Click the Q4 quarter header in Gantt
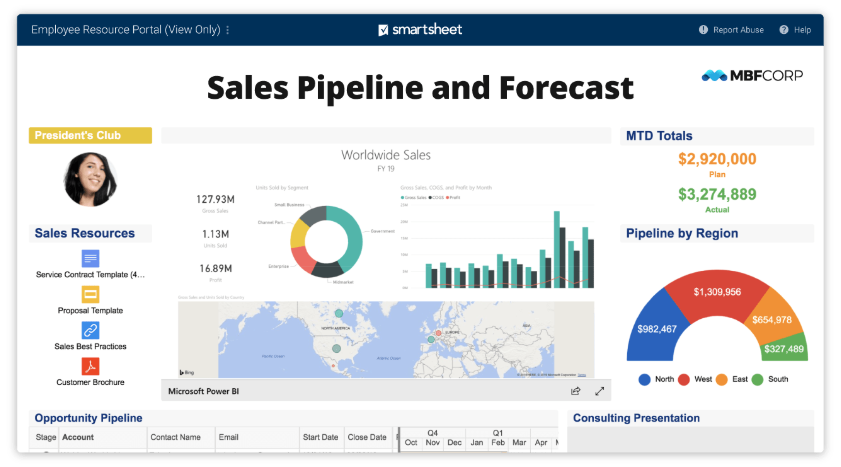This screenshot has height=467, width=841. click(x=433, y=433)
